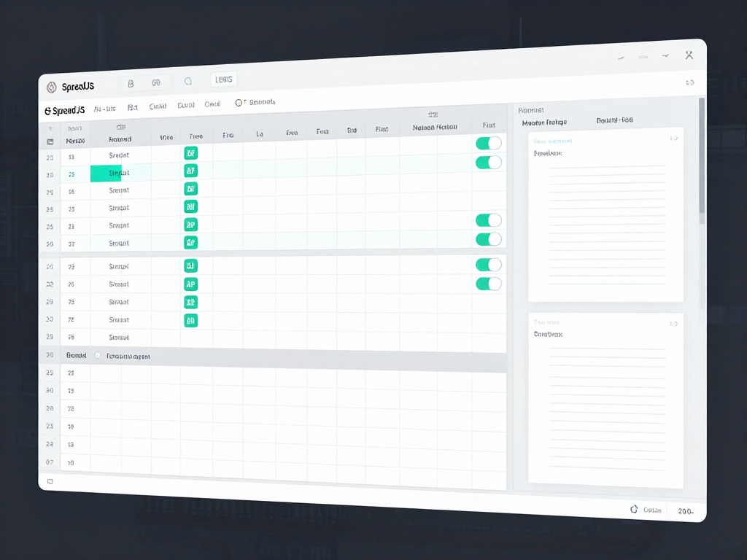Disable the top toggle in the lower table
Screen dimensions: 747x560
(x=488, y=265)
